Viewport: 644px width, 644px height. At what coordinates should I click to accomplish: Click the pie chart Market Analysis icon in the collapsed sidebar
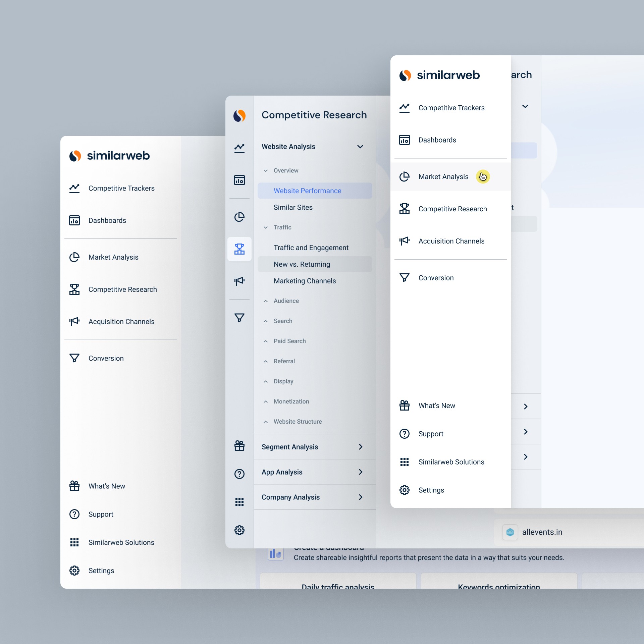tap(239, 217)
